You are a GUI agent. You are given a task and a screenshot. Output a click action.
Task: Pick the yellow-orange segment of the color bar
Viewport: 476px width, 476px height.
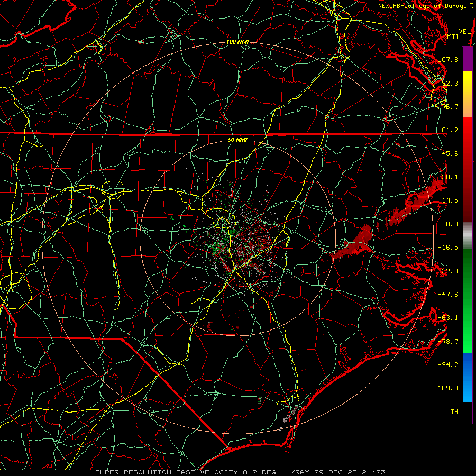467,94
